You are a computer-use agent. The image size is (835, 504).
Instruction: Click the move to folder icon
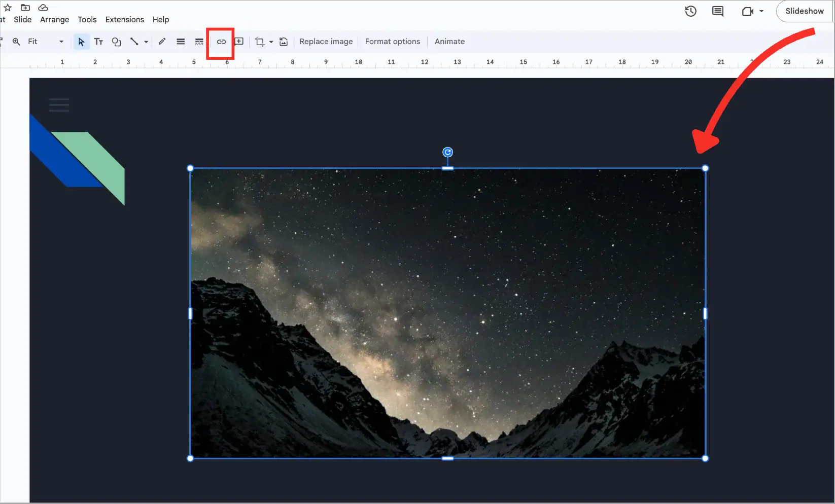coord(25,7)
